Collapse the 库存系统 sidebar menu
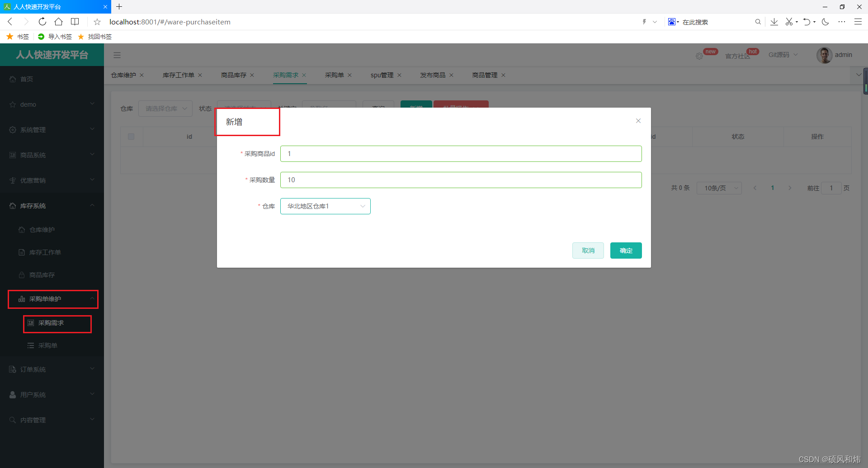 52,206
